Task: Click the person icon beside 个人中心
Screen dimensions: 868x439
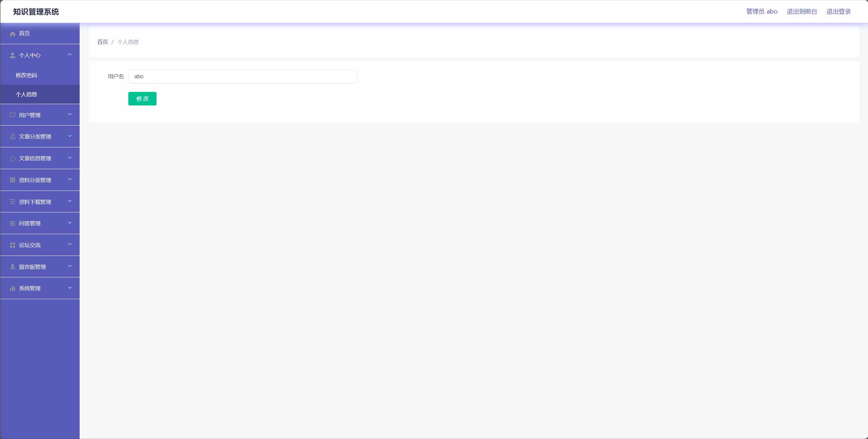Action: click(x=13, y=55)
